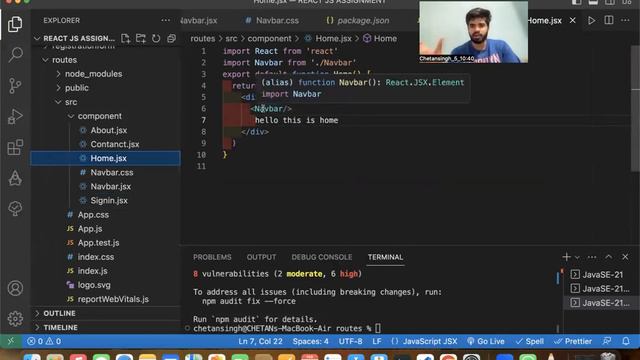Select the TERMINAL panel tab
The height and width of the screenshot is (360, 640).
(385, 257)
